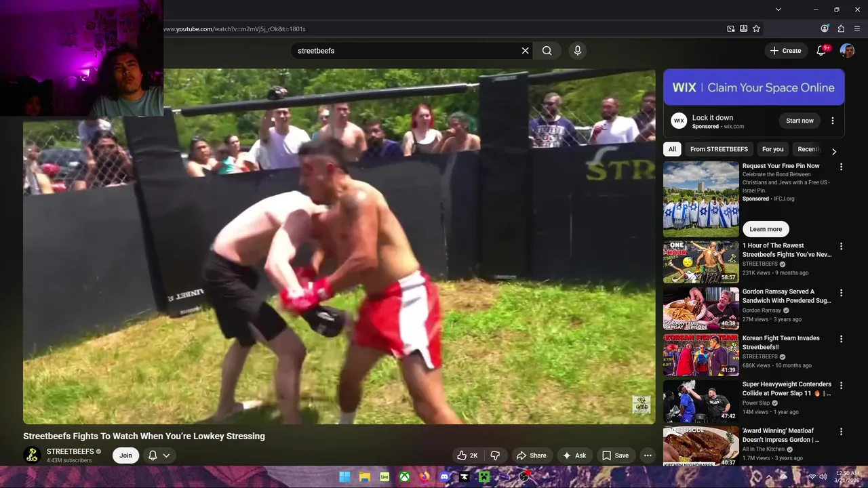Screen dimensions: 868x488
Task: Open YouTube notifications bell
Action: (x=821, y=51)
